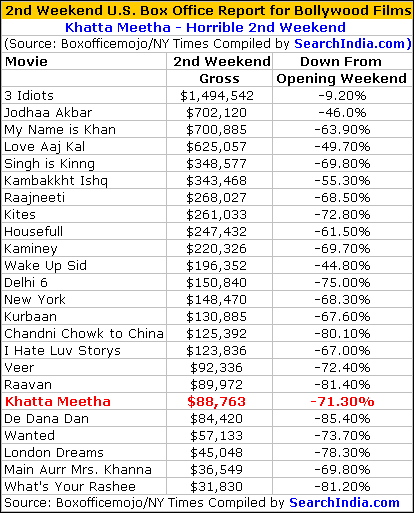This screenshot has width=414, height=513.
Task: Click the $1,494,542 gross value
Action: tap(217, 96)
